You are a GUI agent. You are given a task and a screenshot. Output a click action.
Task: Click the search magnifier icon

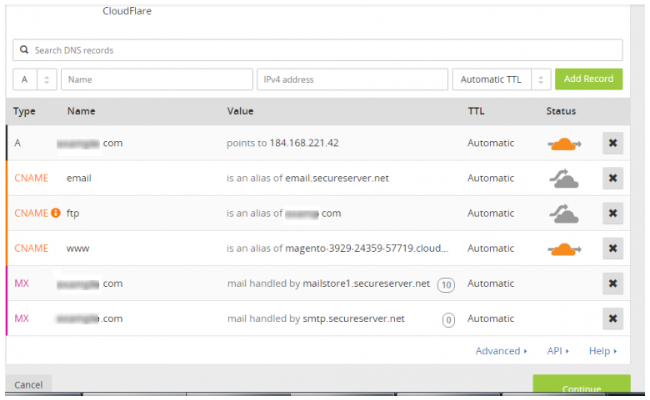(25, 50)
